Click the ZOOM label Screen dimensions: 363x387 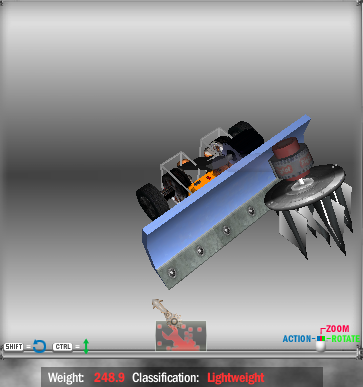337,329
